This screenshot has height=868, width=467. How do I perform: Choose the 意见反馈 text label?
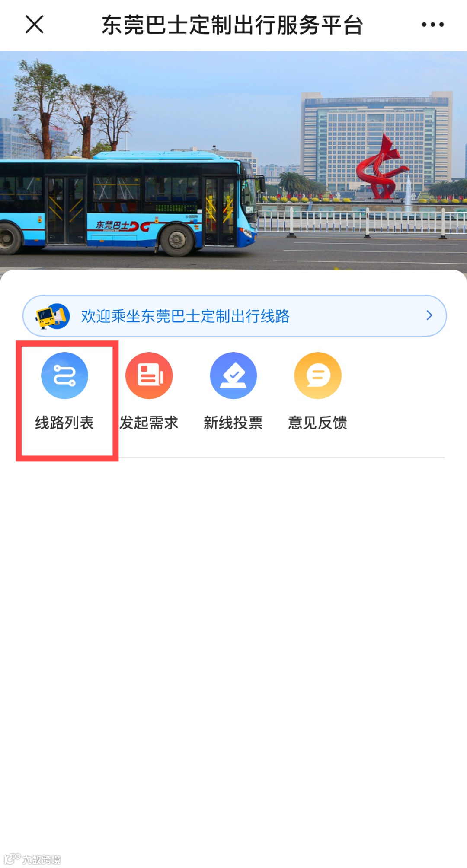point(318,423)
